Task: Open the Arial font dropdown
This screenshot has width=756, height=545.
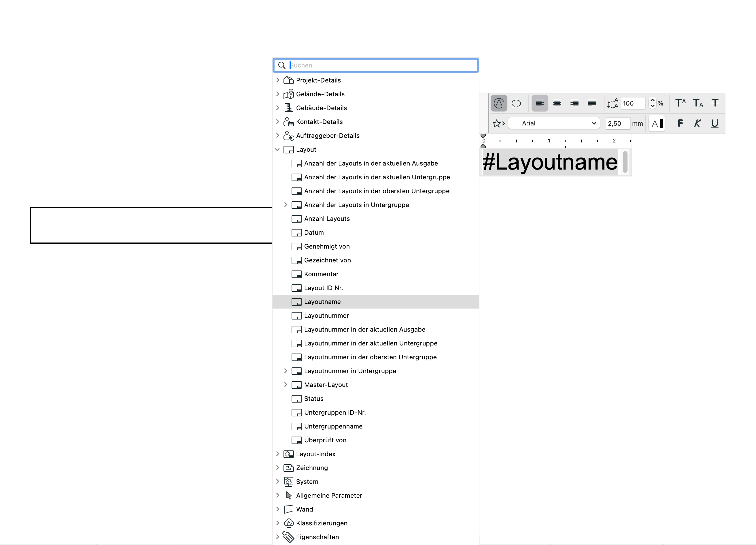Action: (x=554, y=123)
